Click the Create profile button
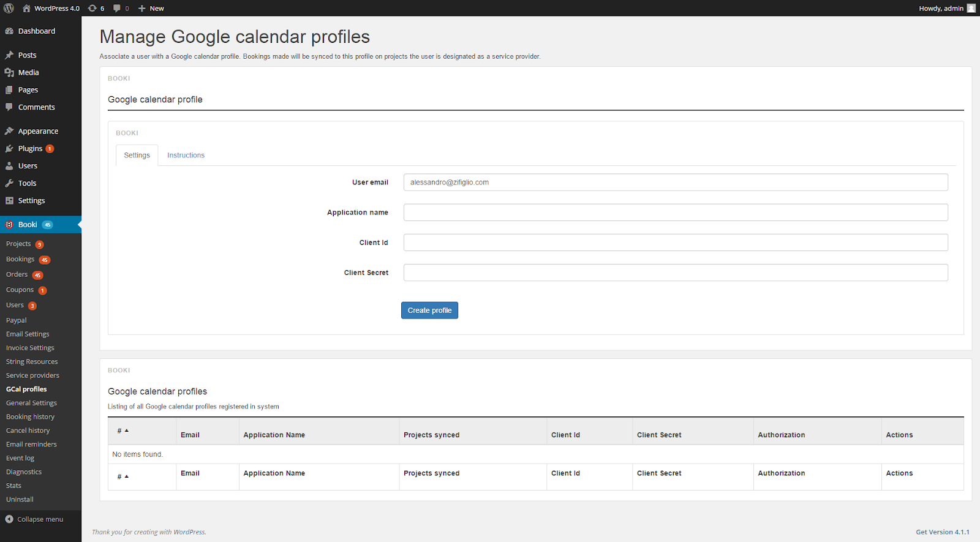The height and width of the screenshot is (542, 980). pos(429,311)
